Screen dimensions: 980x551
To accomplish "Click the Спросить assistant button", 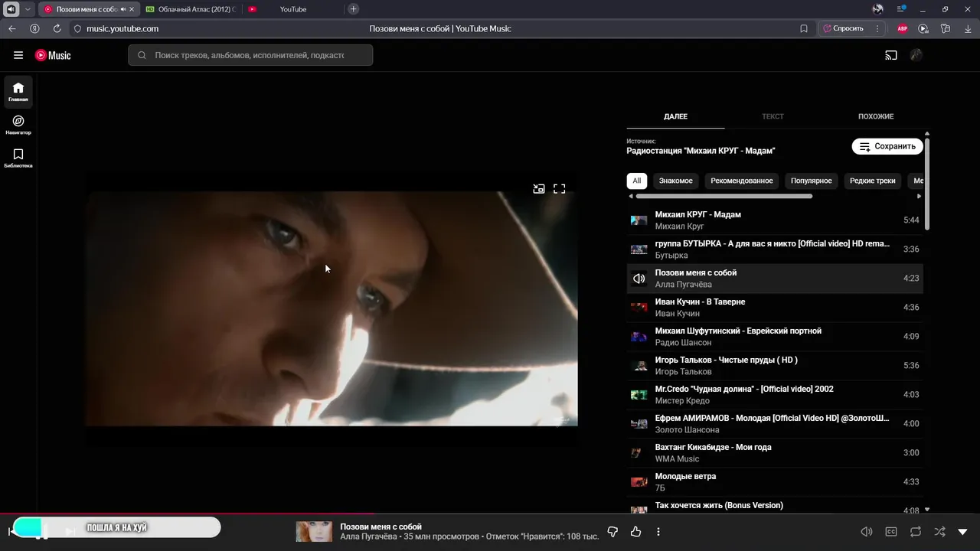I will pyautogui.click(x=843, y=28).
